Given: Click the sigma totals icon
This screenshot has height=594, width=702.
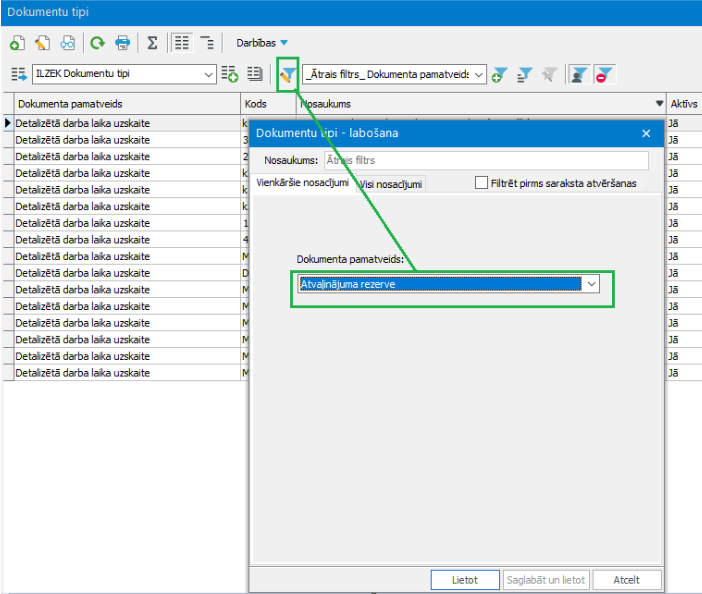Looking at the screenshot, I should pyautogui.click(x=152, y=43).
